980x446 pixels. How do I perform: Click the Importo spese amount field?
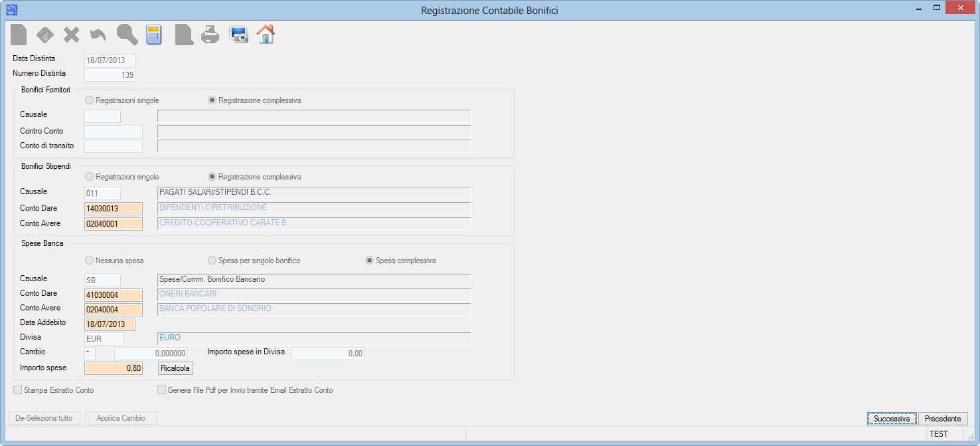pyautogui.click(x=114, y=368)
